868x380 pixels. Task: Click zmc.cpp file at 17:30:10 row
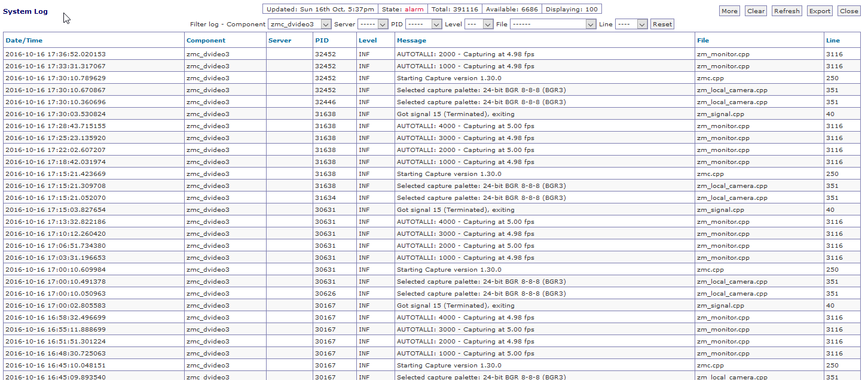710,78
